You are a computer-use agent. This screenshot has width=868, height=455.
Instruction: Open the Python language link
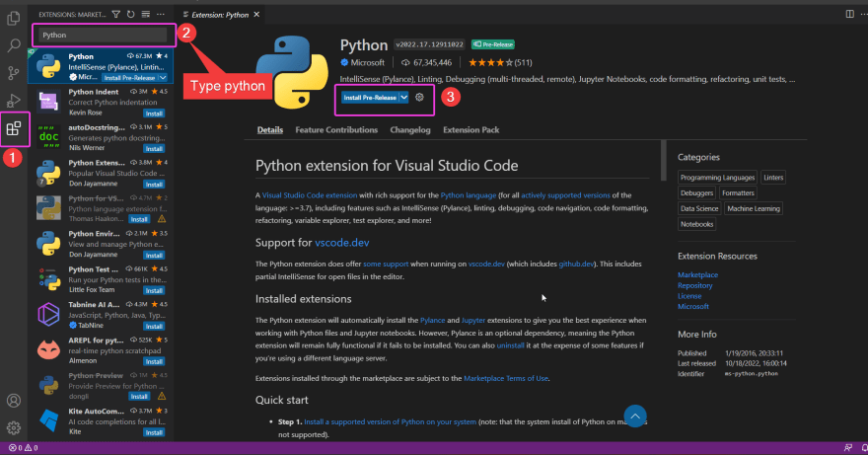click(468, 195)
